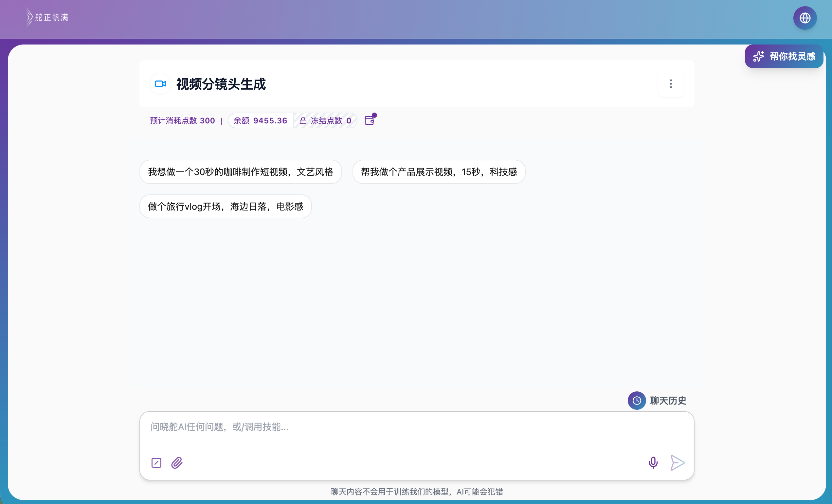Click the 视频分镜头生成 title text

click(221, 84)
